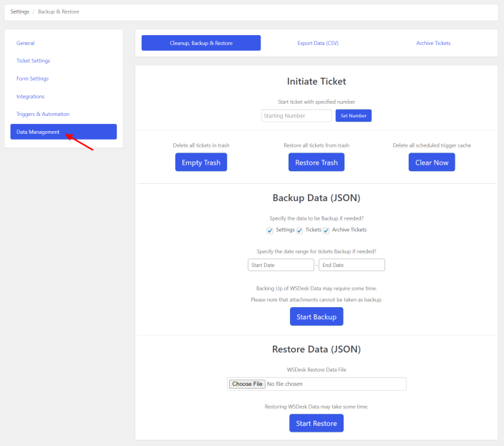504x446 pixels.
Task: Click the Start Restore button
Action: coord(316,423)
